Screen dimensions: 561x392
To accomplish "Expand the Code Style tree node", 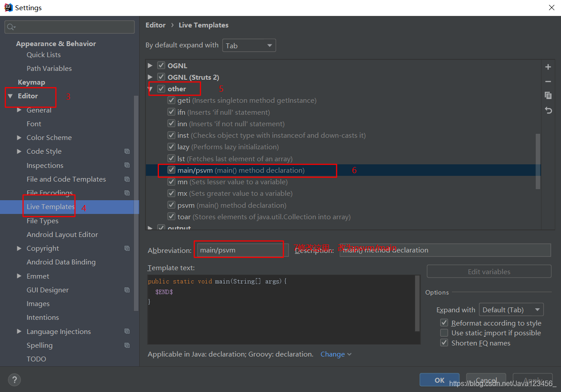I will [19, 151].
